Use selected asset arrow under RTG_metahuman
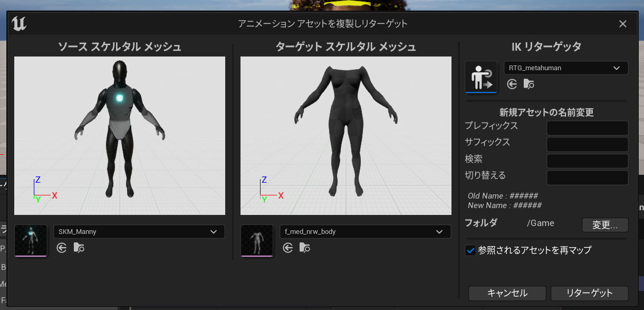The image size is (644, 310). 512,84
